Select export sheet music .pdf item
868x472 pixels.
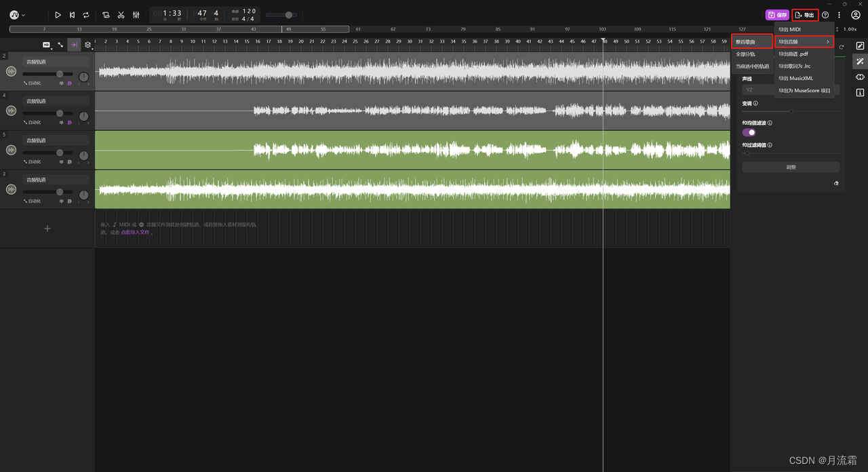(804, 54)
